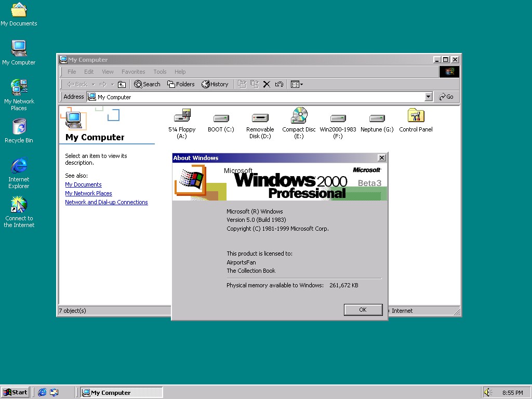Click My Computer taskbar button
The height and width of the screenshot is (399, 532).
coord(122,393)
